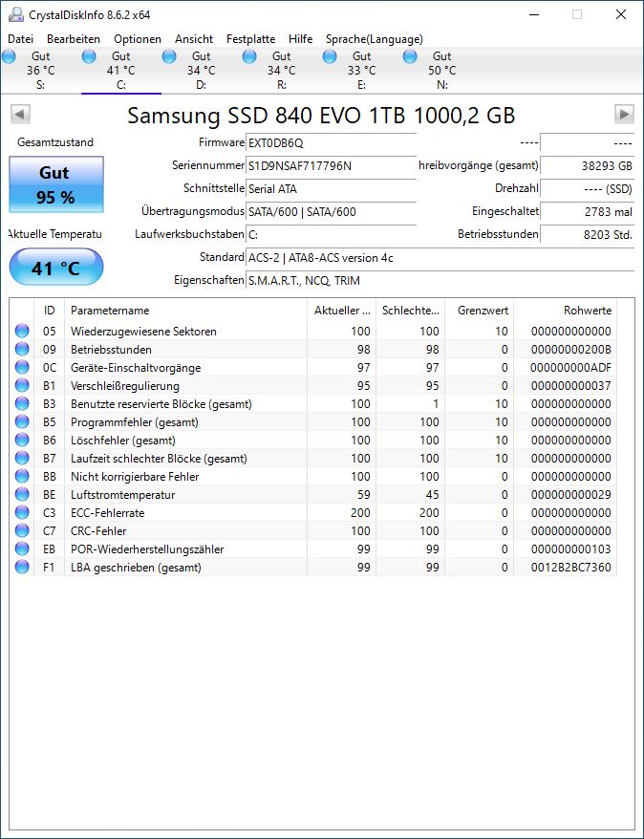Select drive S: tab at 36 °C

pos(41,70)
